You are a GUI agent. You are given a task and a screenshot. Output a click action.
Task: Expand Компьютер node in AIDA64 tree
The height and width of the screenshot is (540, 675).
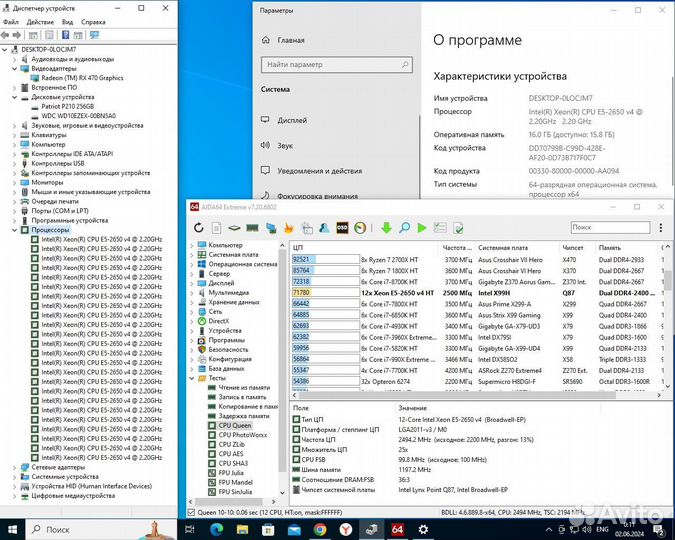tap(192, 245)
